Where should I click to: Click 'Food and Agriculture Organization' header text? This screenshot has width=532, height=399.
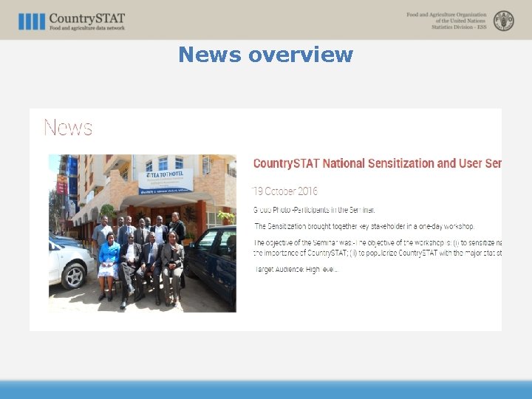pos(446,15)
